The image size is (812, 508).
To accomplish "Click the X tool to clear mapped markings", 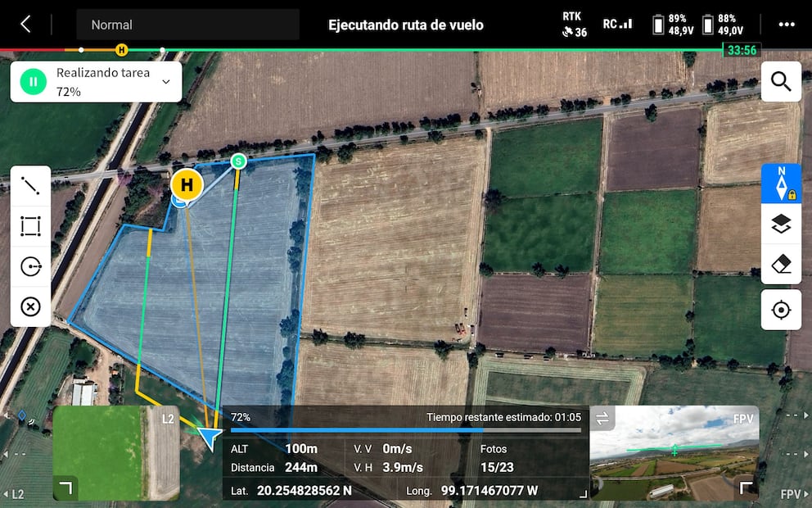I will pos(30,307).
